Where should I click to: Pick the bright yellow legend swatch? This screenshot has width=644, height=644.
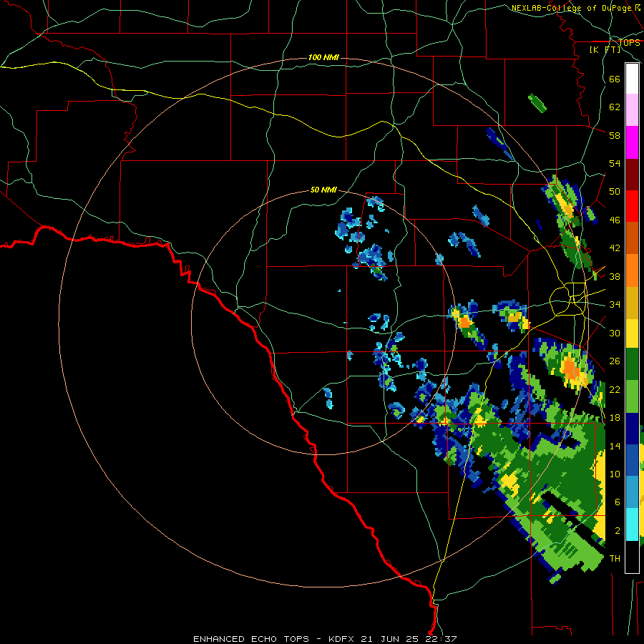click(632, 333)
